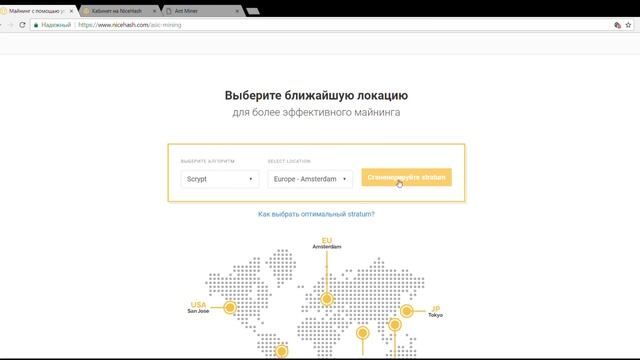The image size is (640, 360).
Task: Click the forward navigation arrow
Action: 10,25
